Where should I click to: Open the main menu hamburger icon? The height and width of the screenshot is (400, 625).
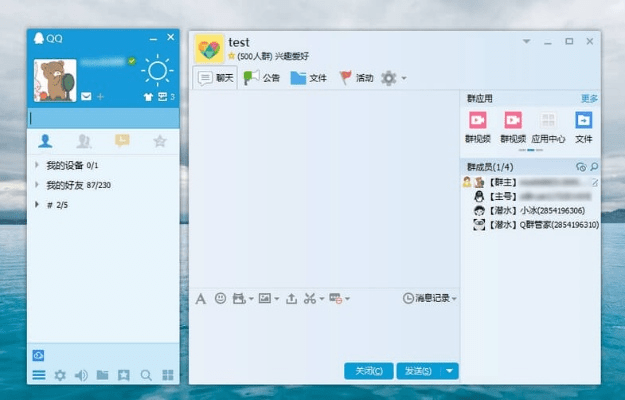39,376
